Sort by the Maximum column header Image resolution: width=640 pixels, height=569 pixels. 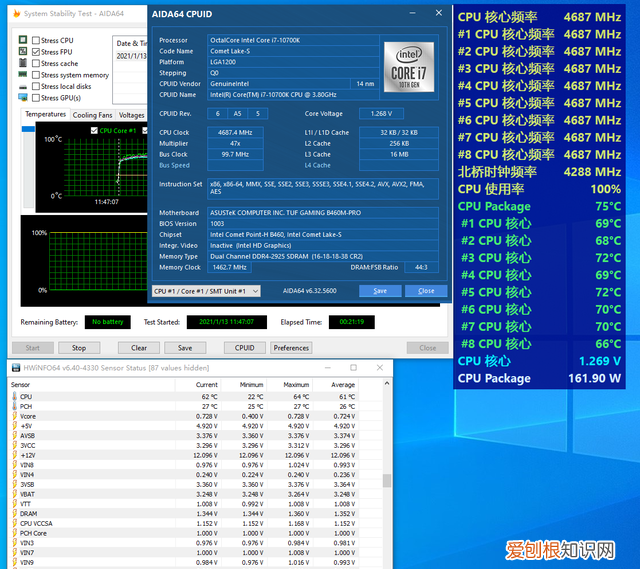tap(288, 385)
